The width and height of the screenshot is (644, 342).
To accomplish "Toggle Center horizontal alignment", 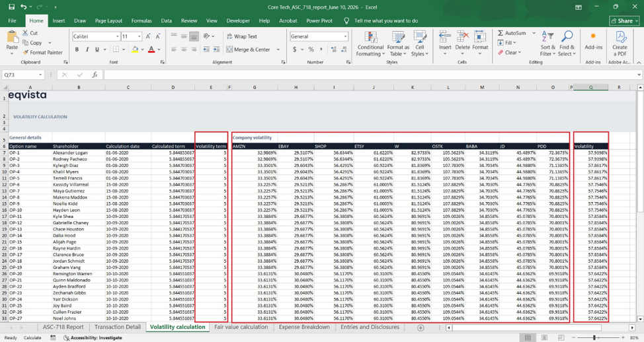I will [x=184, y=50].
